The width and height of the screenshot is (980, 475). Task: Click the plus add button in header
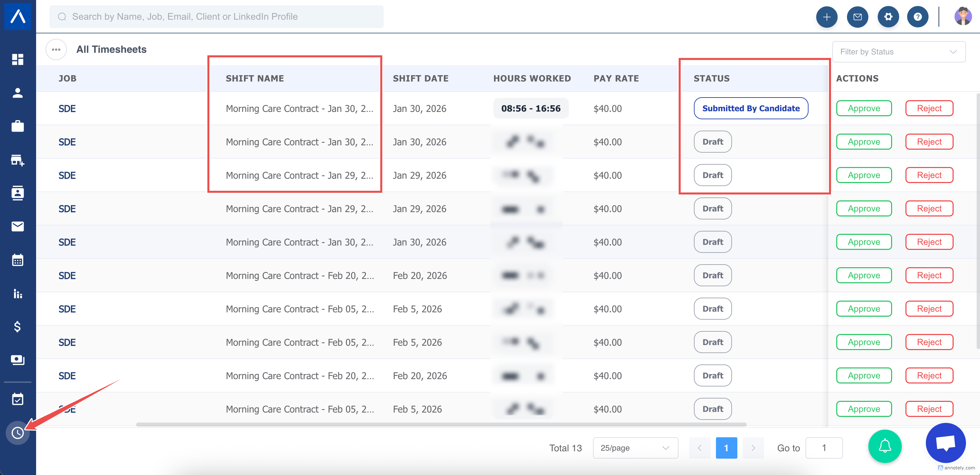coord(826,17)
